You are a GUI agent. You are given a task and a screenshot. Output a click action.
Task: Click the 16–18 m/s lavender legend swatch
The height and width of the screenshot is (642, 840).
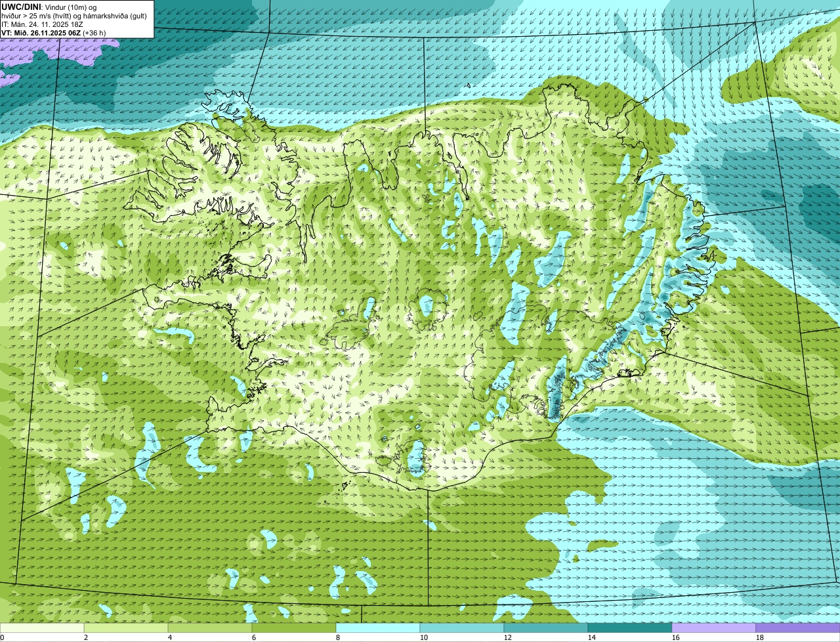tap(714, 628)
